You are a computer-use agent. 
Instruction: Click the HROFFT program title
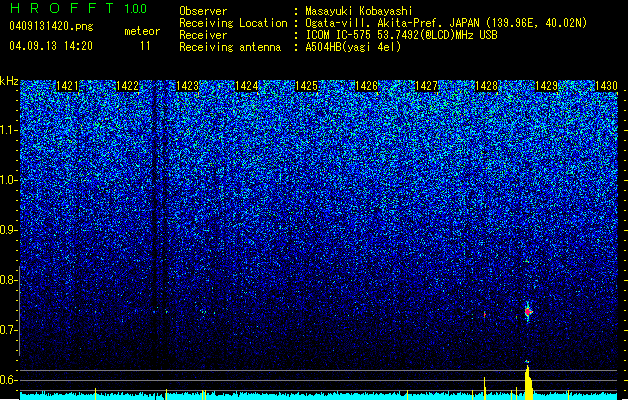[x=62, y=8]
